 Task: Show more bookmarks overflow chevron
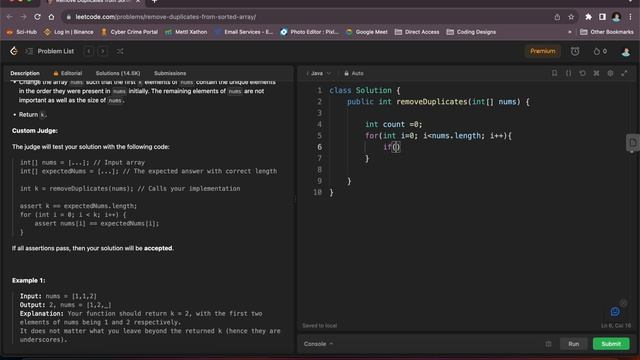pyautogui.click(x=570, y=32)
